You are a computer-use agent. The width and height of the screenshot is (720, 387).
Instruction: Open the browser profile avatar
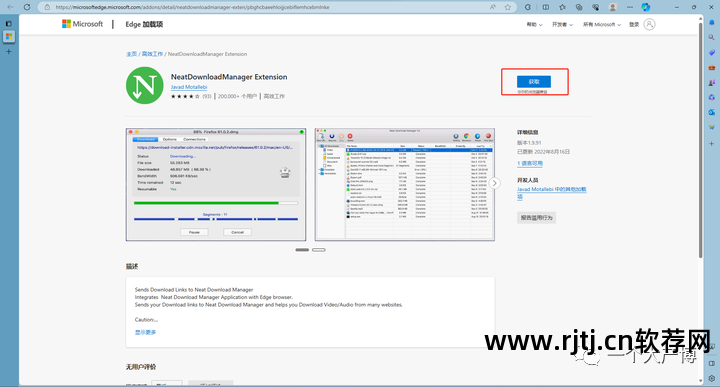(x=613, y=7)
